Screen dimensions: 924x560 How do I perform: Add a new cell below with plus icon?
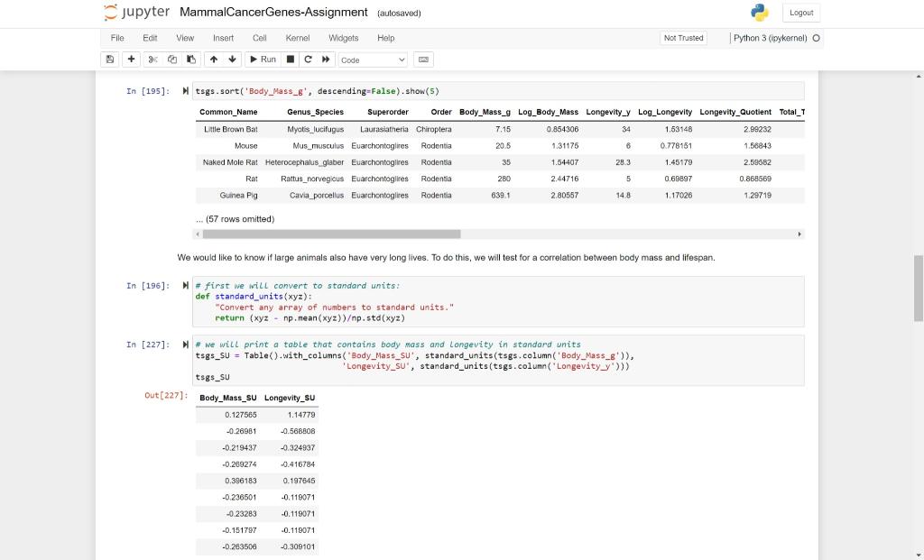click(x=131, y=60)
